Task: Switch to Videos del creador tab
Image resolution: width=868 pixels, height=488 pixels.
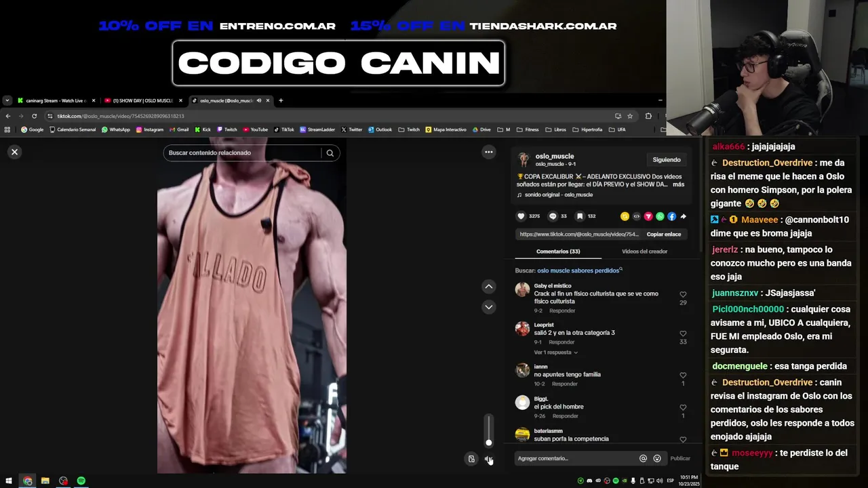Action: (x=644, y=251)
